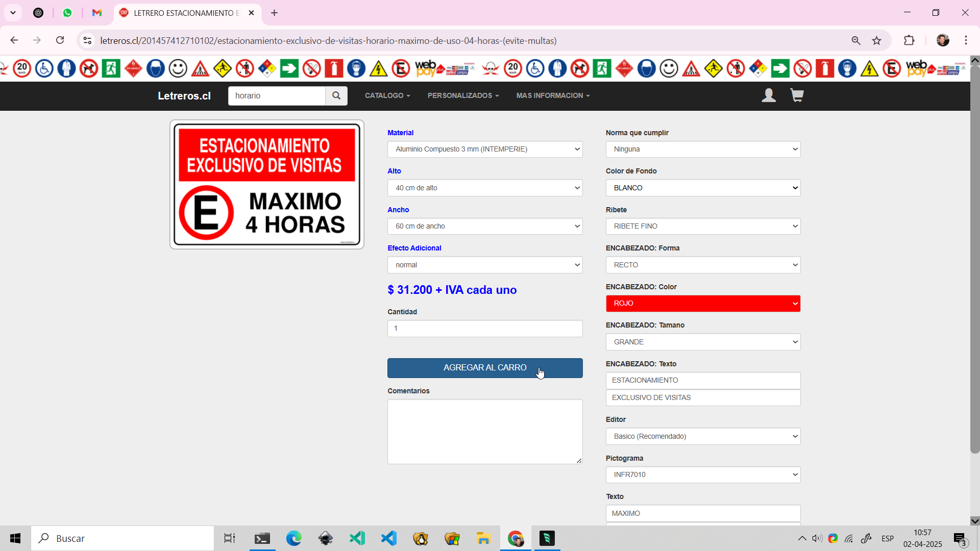Click the sign preview image

click(x=267, y=185)
